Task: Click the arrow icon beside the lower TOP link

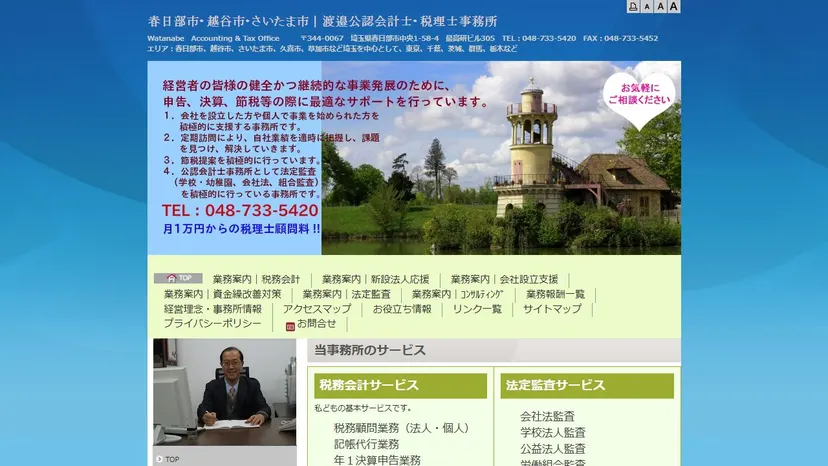Action: pyautogui.click(x=159, y=459)
